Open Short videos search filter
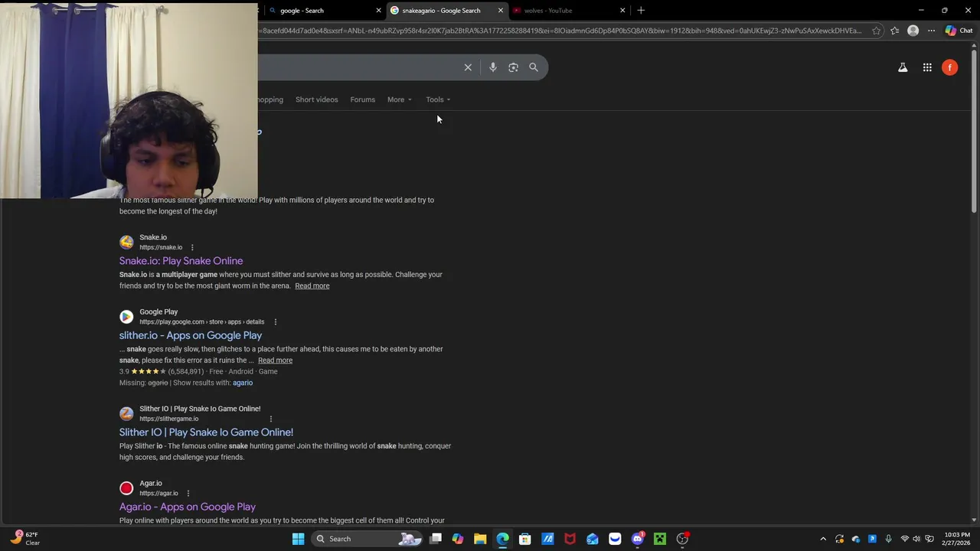 click(x=316, y=99)
